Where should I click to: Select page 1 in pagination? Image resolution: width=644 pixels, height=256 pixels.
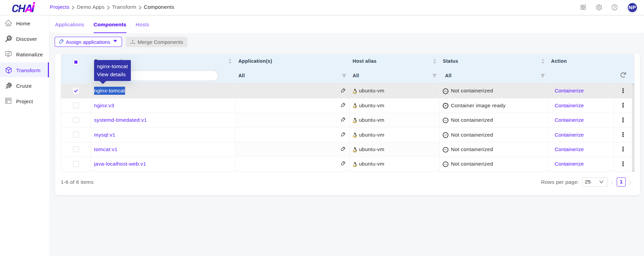click(x=621, y=182)
